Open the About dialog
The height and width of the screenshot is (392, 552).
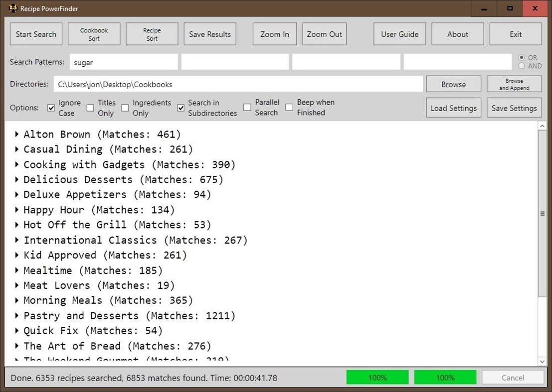click(457, 34)
